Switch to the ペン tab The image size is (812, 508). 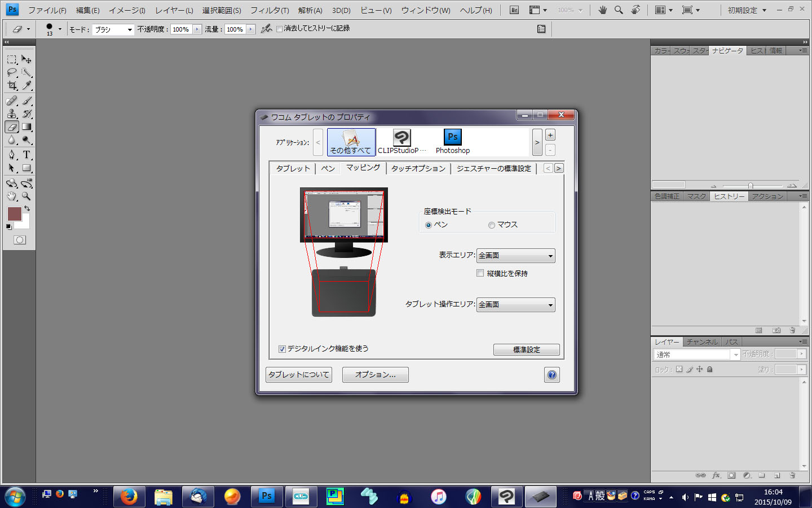point(328,168)
